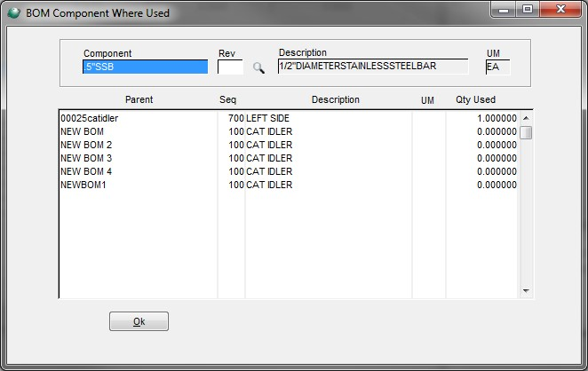Click into the Rev input field

tap(230, 67)
